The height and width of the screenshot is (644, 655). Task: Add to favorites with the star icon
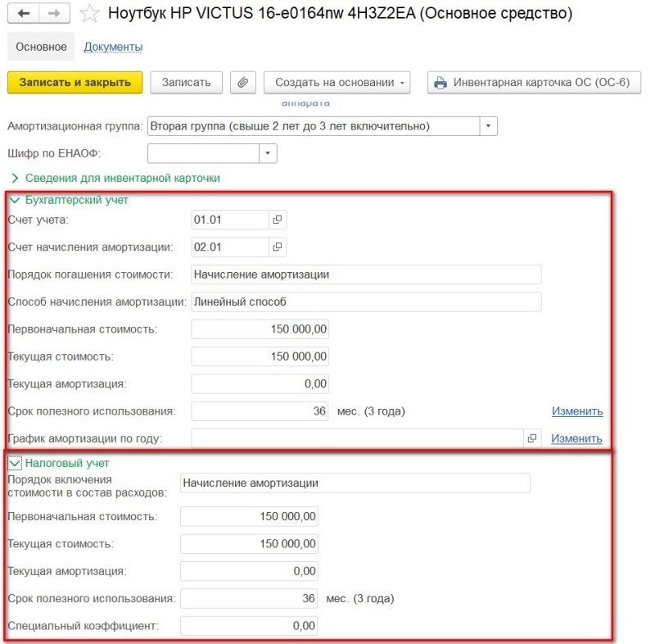(x=89, y=13)
